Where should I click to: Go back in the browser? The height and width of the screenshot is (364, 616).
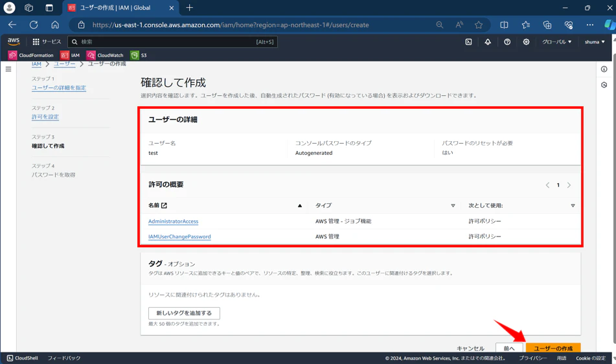(x=12, y=25)
